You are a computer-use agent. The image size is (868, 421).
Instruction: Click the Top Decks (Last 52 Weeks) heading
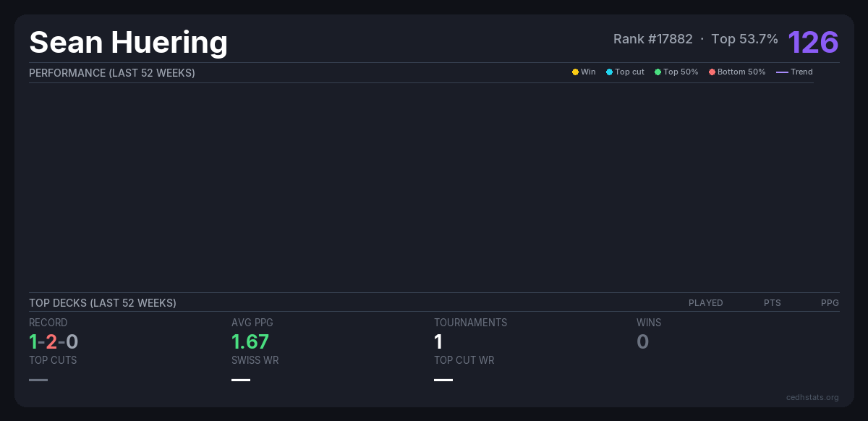coord(103,303)
